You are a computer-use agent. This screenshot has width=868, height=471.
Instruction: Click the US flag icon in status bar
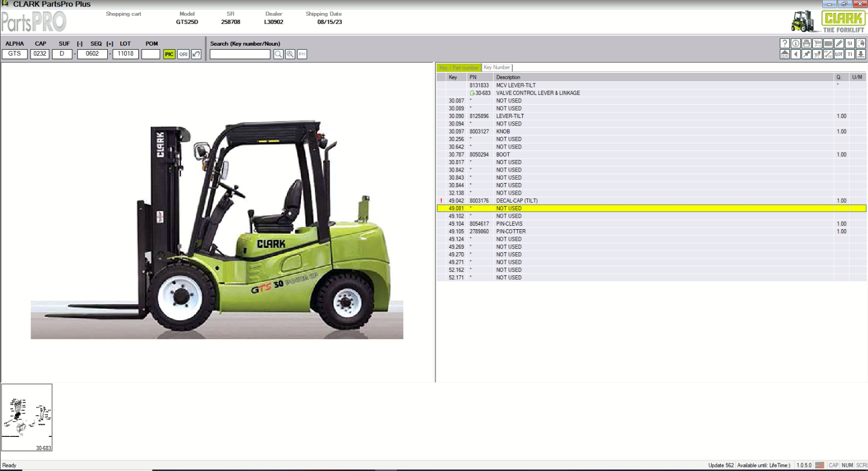(820, 465)
